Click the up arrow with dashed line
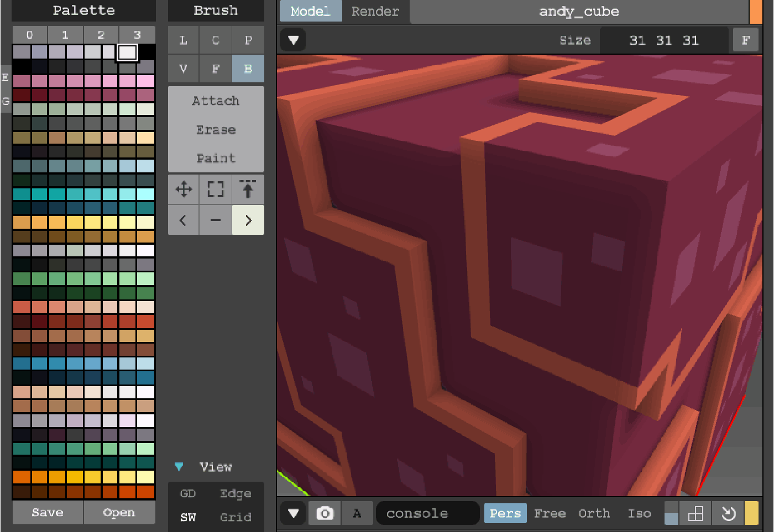 coord(248,189)
